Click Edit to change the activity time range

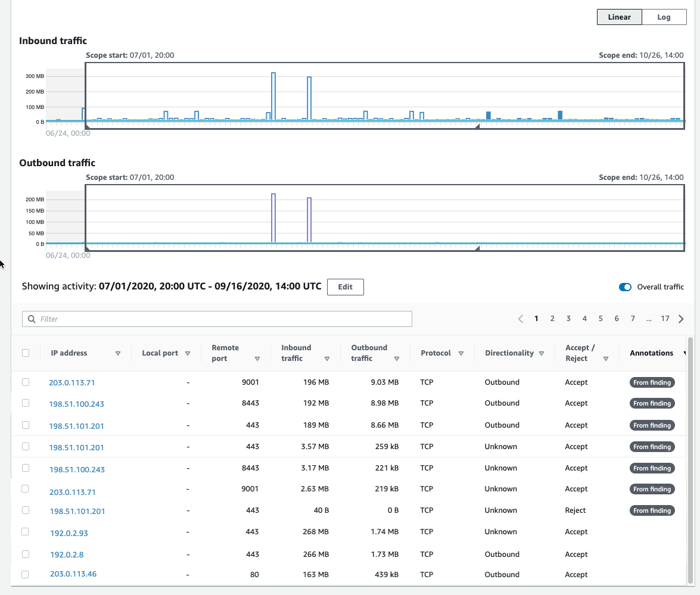(345, 286)
